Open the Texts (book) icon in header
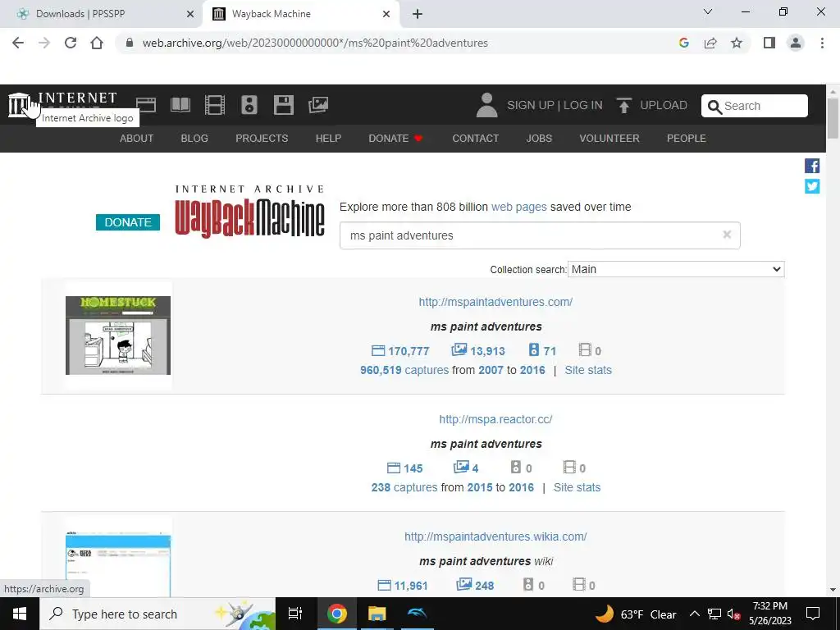 tap(180, 105)
